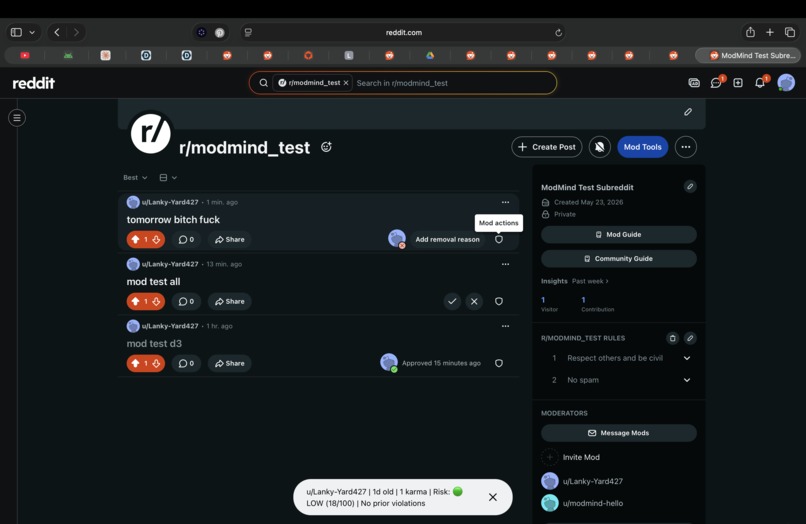Open the Community Guide button

point(619,259)
